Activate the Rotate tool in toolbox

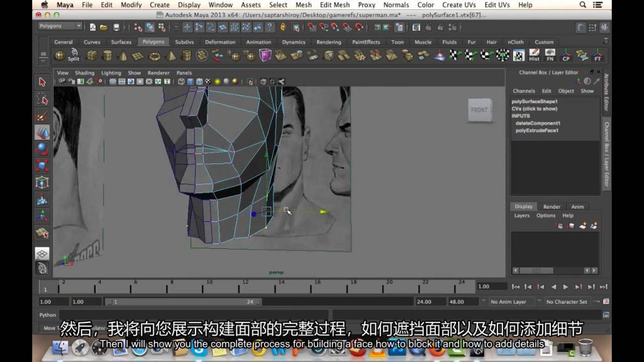pos(42,149)
